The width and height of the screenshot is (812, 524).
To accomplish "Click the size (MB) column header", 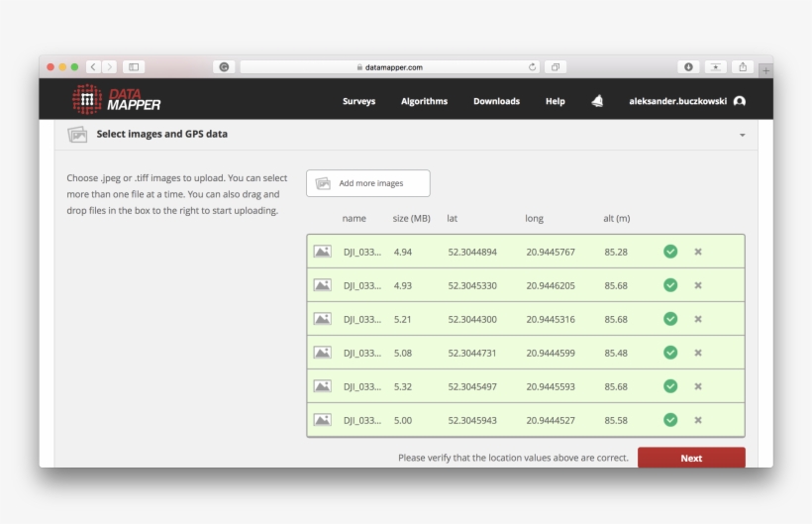I will (411, 219).
